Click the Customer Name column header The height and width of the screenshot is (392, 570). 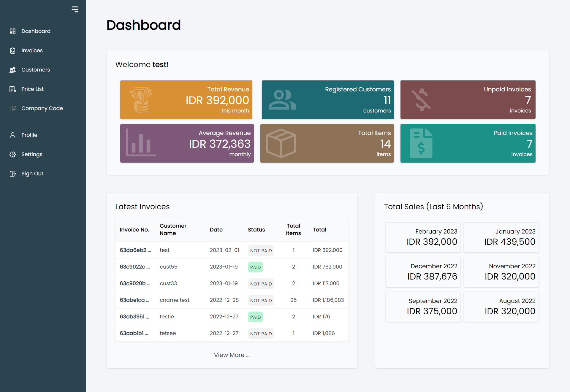point(173,229)
